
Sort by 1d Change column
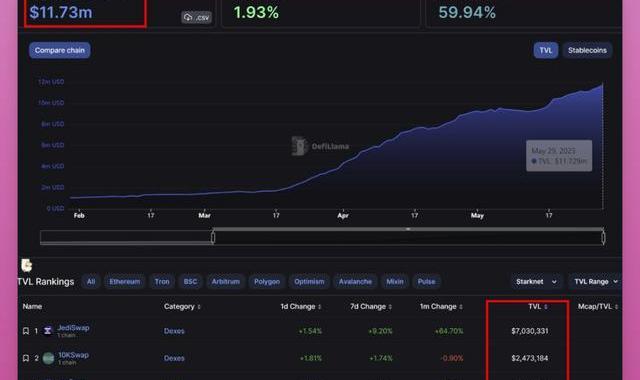point(300,307)
